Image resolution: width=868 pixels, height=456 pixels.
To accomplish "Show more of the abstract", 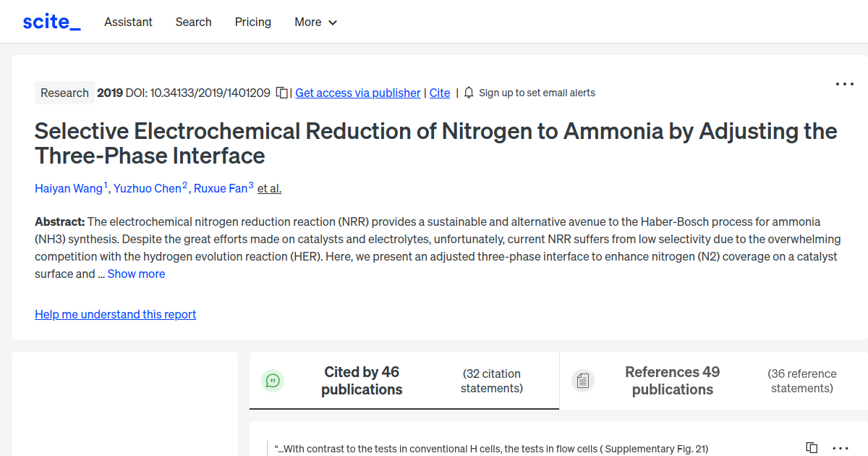I will [136, 274].
